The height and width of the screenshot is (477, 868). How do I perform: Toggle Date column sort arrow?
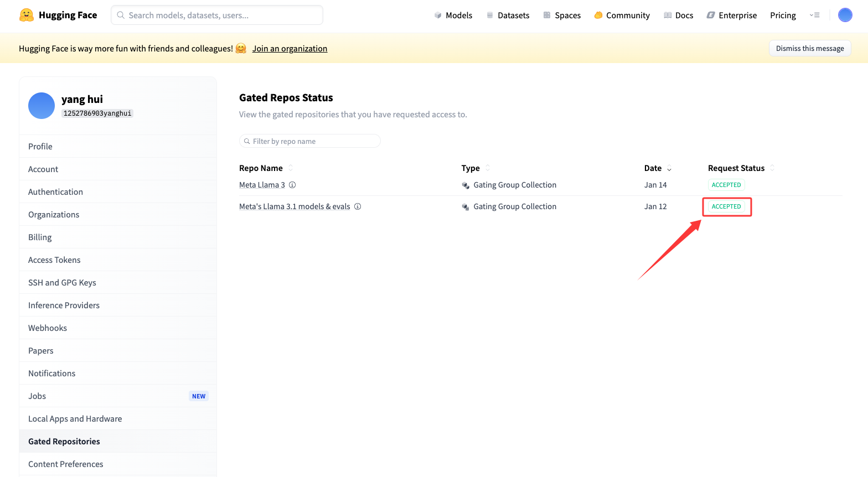[x=669, y=169]
